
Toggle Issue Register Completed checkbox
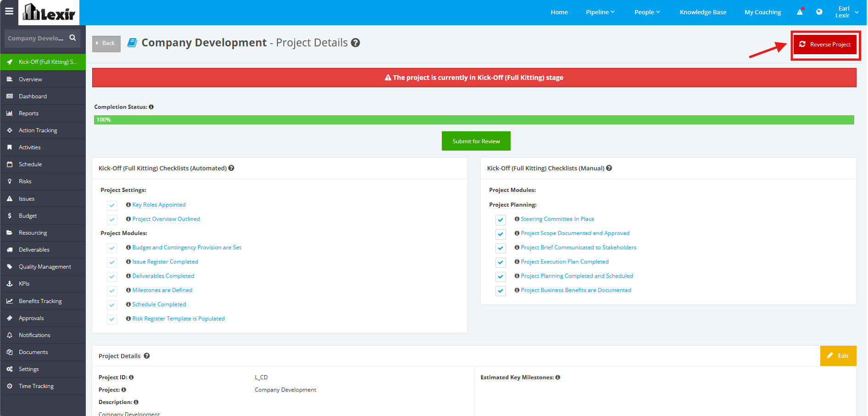112,262
